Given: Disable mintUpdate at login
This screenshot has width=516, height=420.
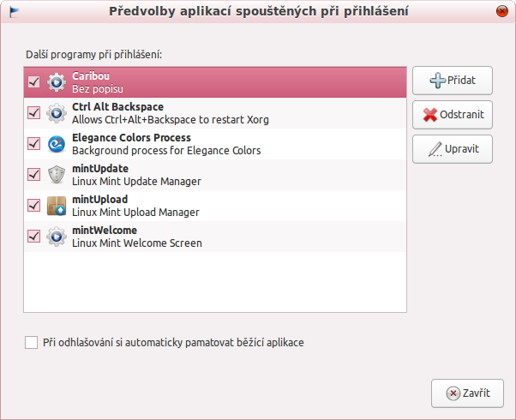Looking at the screenshot, I should pos(33,175).
